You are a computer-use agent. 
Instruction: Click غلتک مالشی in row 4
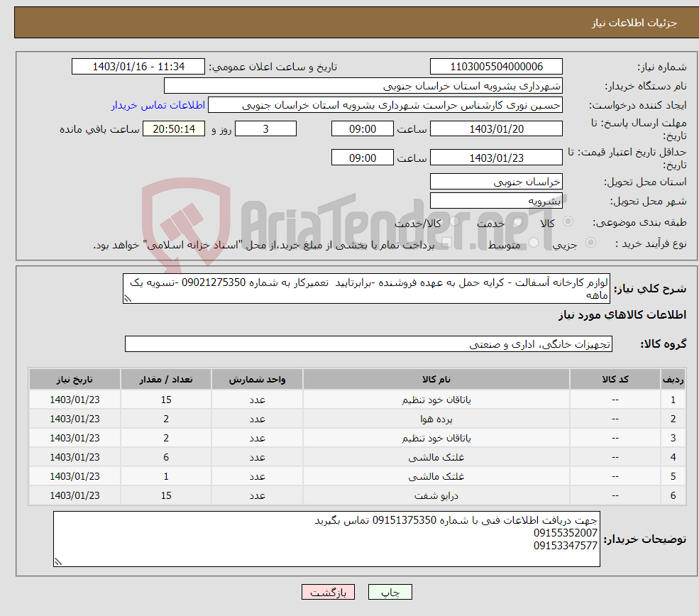pyautogui.click(x=436, y=457)
